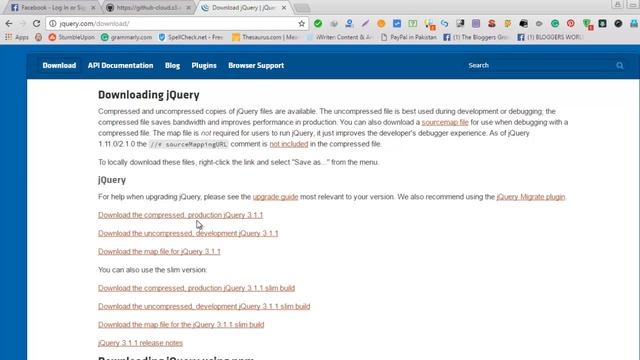Open the upgrade guide link

pyautogui.click(x=276, y=197)
